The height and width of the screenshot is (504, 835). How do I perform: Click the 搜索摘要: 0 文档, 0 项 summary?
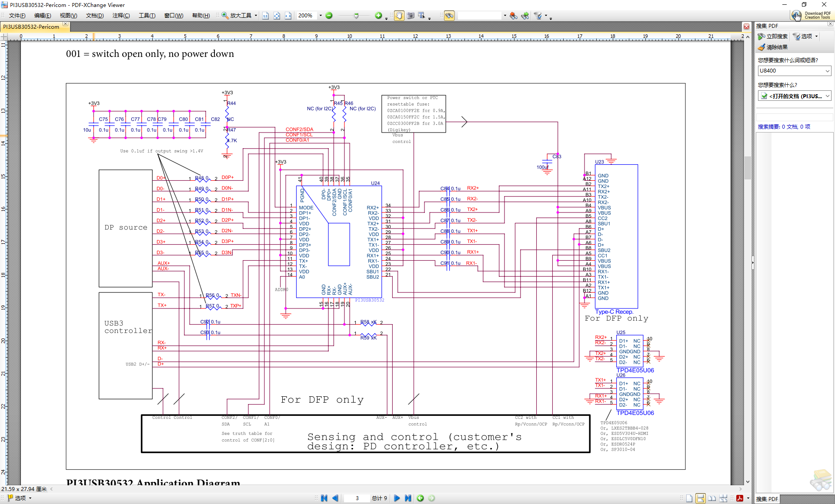pos(784,127)
